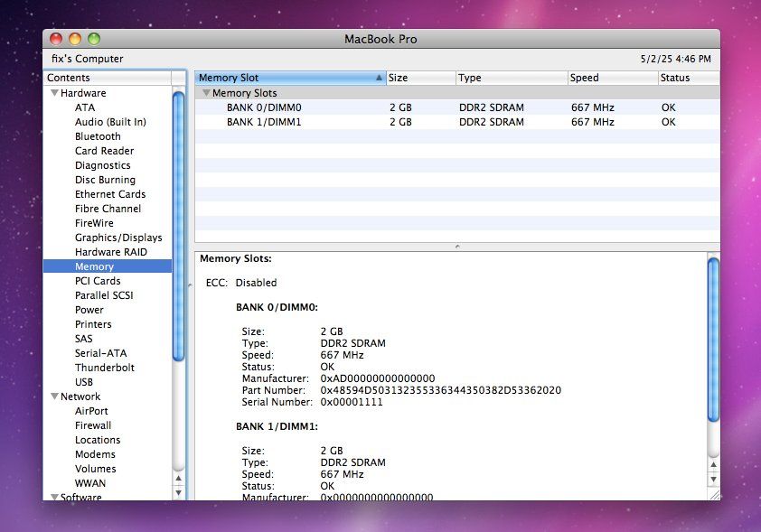Select Firewall under Network
The image size is (761, 532).
point(93,425)
